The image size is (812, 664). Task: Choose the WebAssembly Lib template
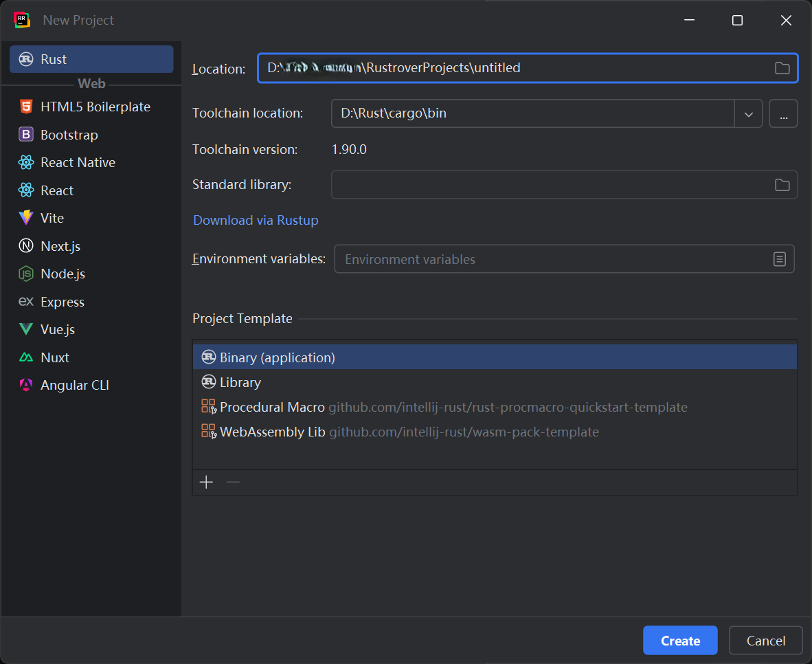pos(272,432)
